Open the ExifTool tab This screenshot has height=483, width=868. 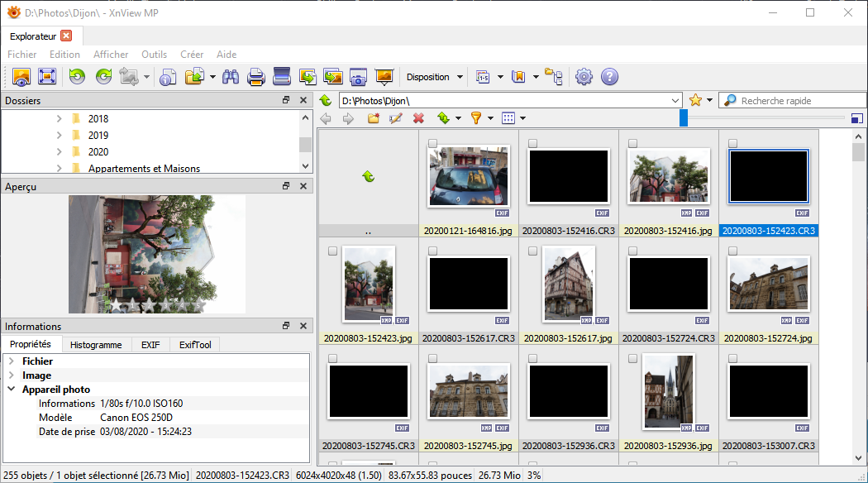195,345
